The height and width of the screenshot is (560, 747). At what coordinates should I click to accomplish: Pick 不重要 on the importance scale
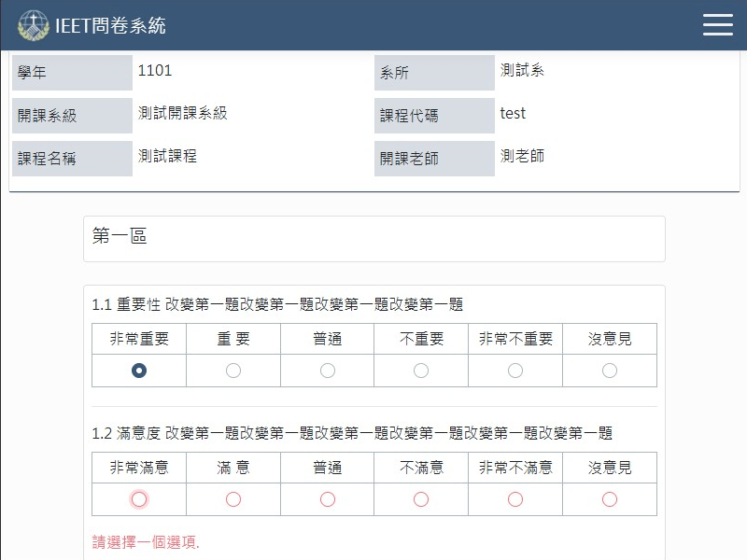pyautogui.click(x=421, y=370)
